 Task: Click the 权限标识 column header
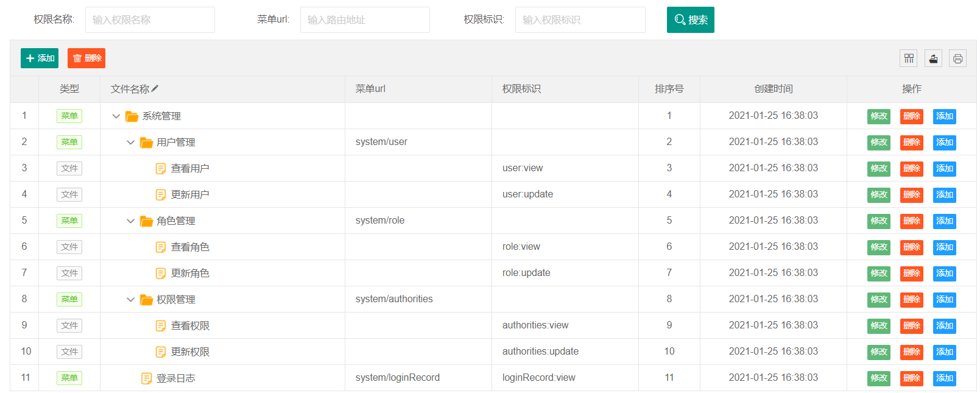tap(565, 89)
